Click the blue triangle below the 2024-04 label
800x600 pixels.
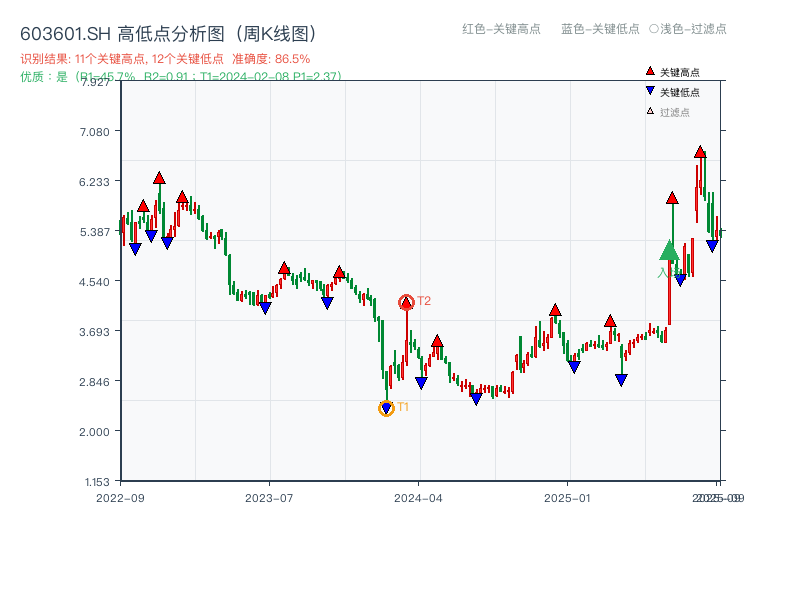click(421, 380)
